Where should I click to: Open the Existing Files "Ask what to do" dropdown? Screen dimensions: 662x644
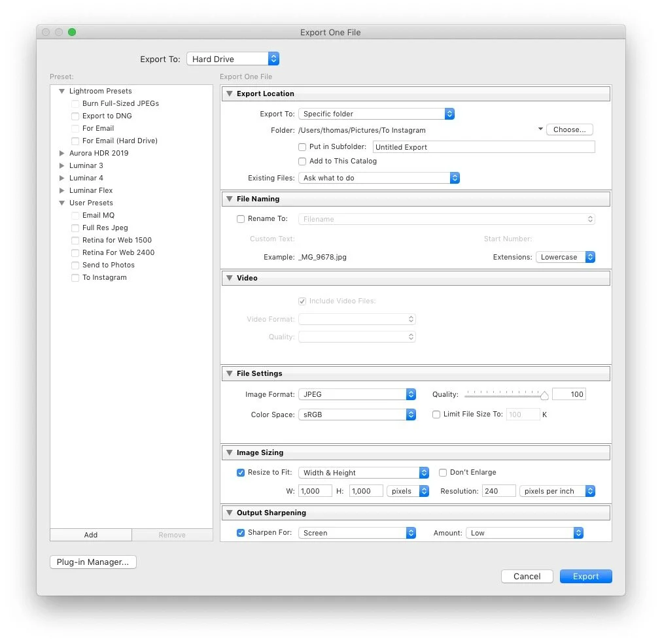coord(379,177)
